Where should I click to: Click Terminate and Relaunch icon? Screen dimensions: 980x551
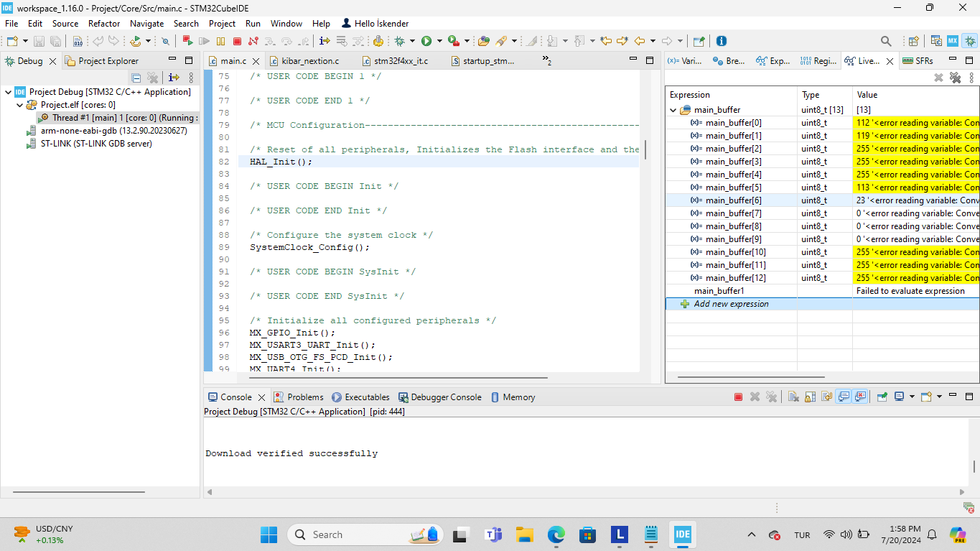(x=187, y=42)
